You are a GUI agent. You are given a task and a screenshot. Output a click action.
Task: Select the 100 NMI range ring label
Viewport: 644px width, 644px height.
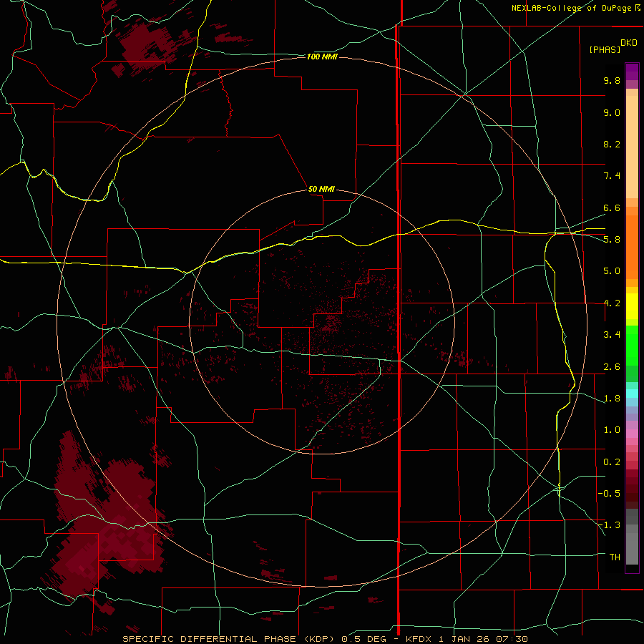tap(322, 57)
